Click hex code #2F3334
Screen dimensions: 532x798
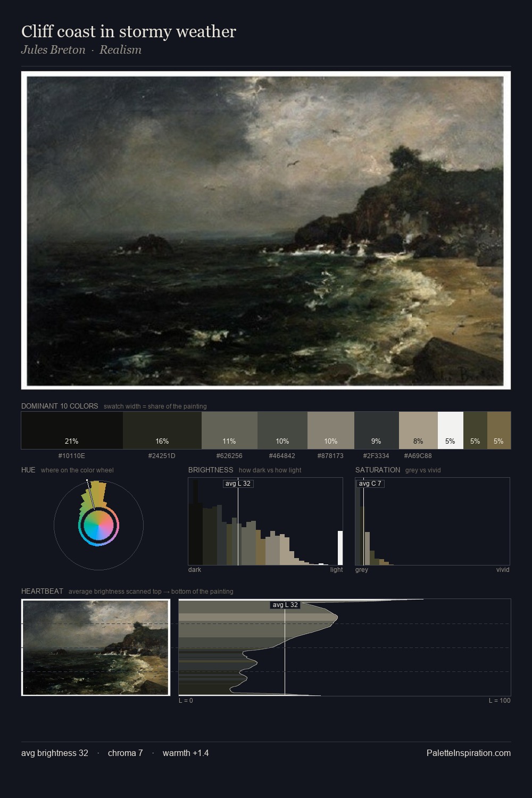[377, 456]
